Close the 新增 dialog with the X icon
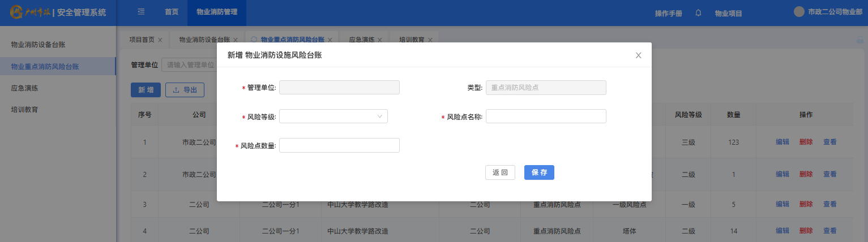The height and width of the screenshot is (242, 868). point(638,55)
